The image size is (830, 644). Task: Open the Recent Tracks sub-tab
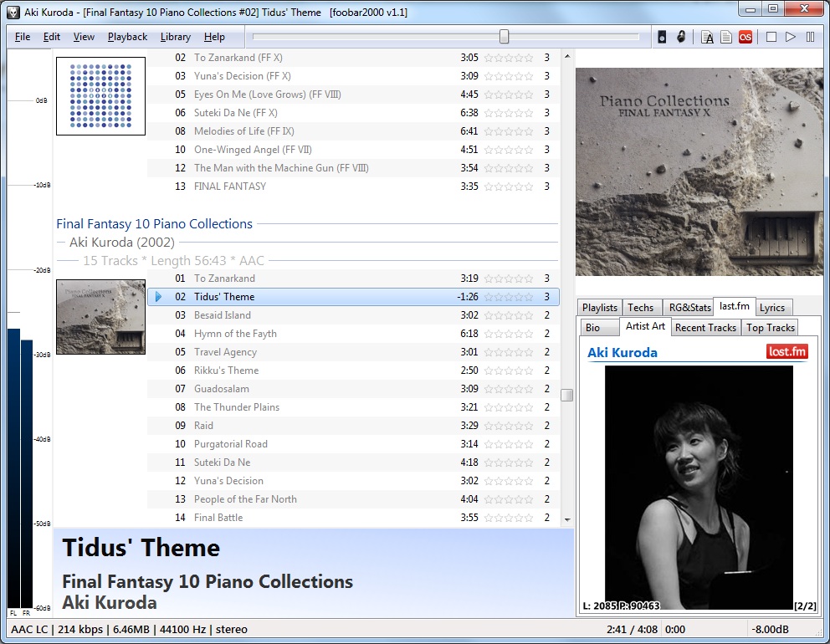click(705, 328)
